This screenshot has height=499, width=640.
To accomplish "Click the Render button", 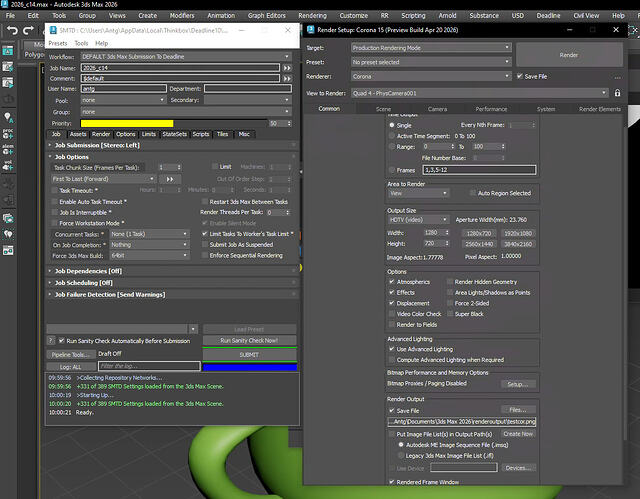I will (x=569, y=55).
